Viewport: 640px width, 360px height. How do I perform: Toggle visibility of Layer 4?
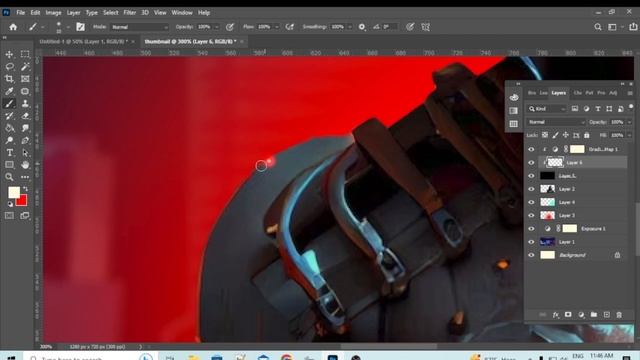(x=531, y=202)
